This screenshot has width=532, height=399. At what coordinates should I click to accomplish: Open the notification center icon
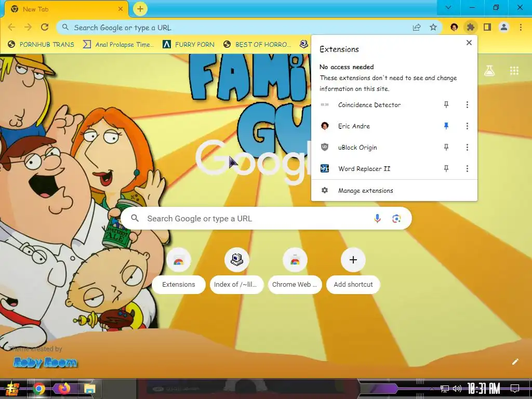[x=515, y=389]
